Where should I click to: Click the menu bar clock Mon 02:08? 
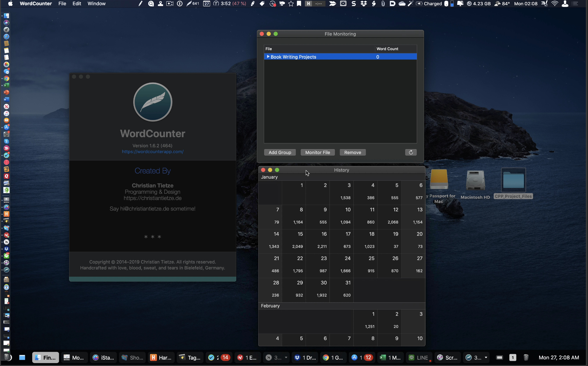[x=526, y=3]
